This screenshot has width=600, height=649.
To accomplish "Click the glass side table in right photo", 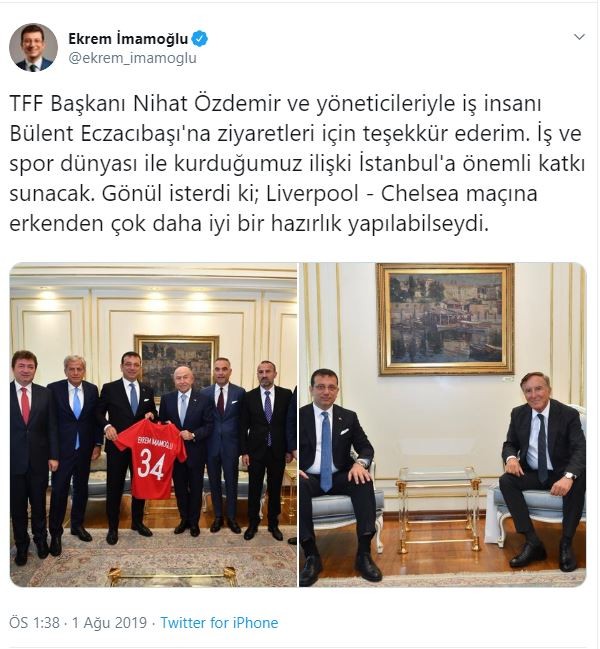I will (x=438, y=508).
